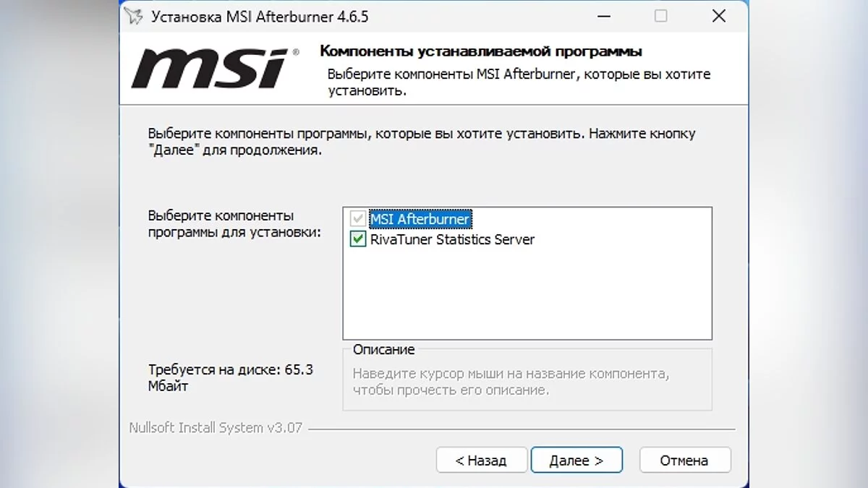Close the MSI Afterburner setup window
The width and height of the screenshot is (868, 488).
[x=718, y=16]
